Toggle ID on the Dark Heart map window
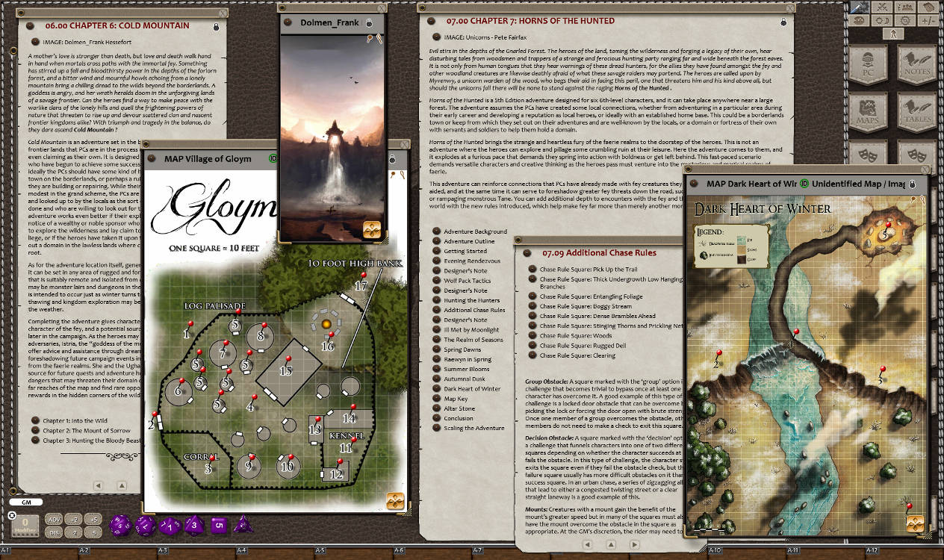 (x=804, y=182)
